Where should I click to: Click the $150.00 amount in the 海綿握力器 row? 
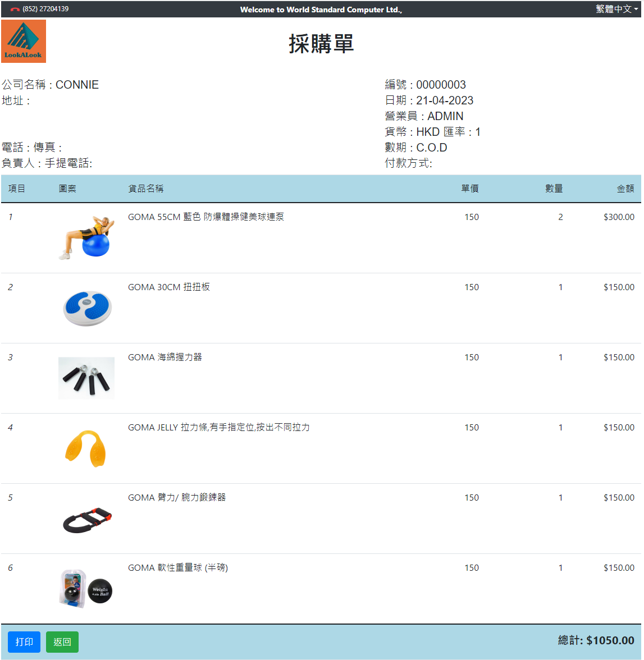619,357
